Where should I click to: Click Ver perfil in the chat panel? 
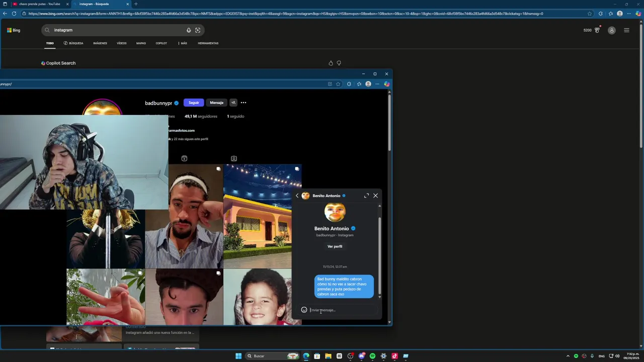tap(335, 246)
